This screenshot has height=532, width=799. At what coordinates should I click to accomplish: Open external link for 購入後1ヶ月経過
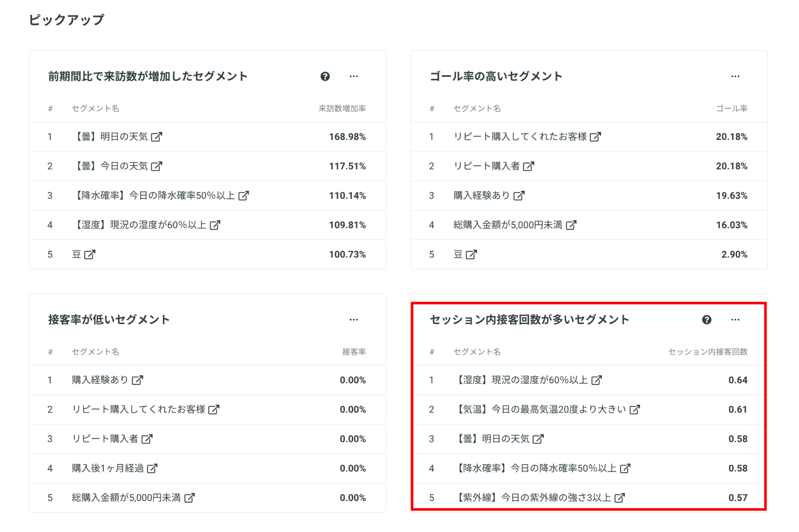click(152, 468)
